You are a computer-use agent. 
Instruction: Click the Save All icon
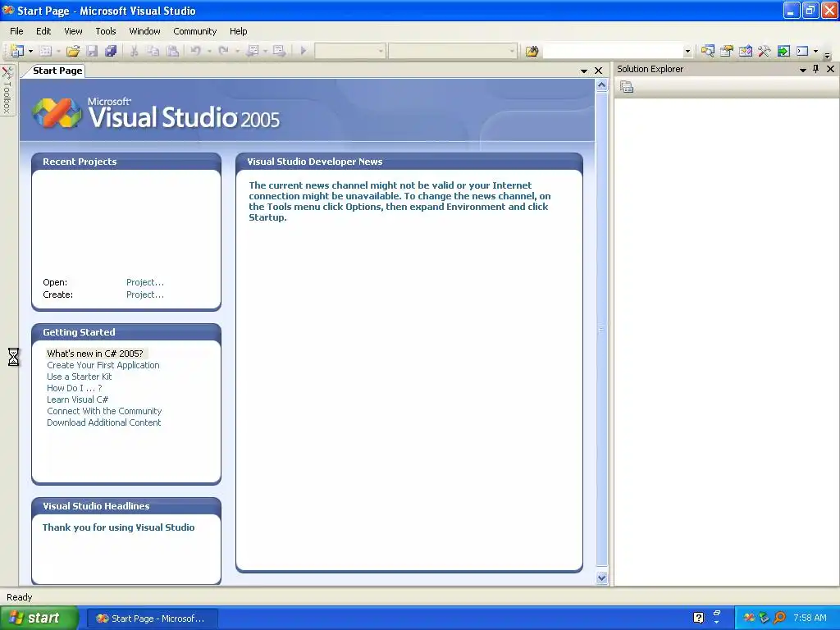(x=111, y=51)
